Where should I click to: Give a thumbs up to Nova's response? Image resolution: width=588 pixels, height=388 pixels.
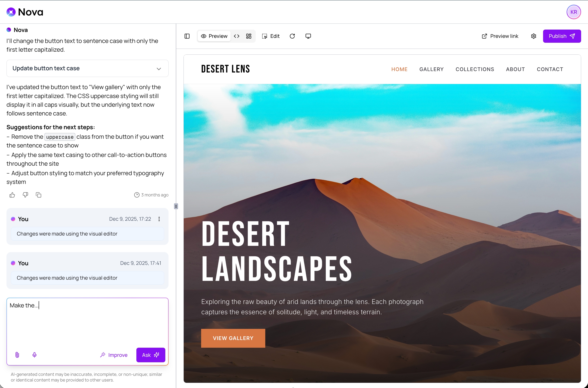pyautogui.click(x=12, y=195)
